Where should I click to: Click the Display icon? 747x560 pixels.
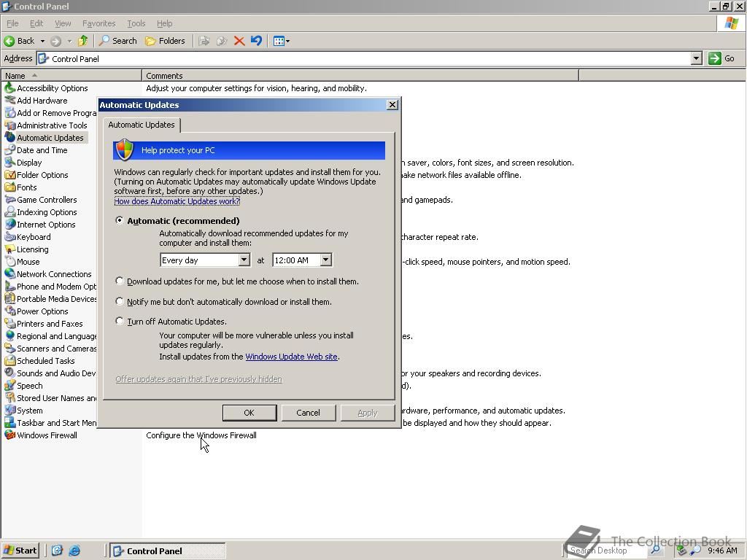[9, 163]
